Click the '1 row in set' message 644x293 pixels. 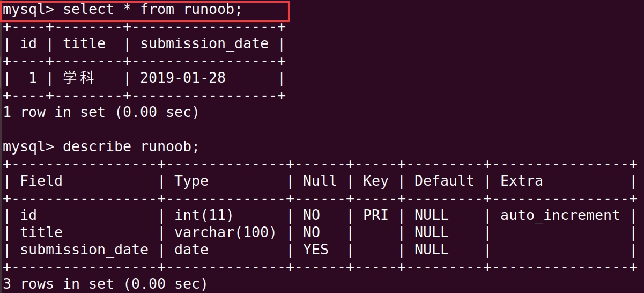(101, 113)
